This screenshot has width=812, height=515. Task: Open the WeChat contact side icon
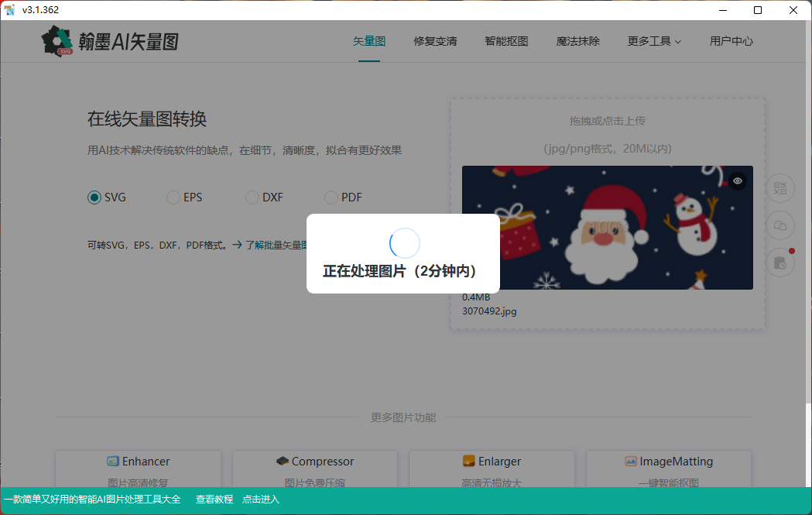(780, 225)
